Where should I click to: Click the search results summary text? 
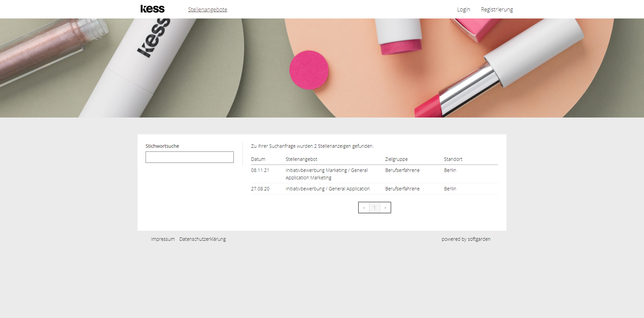[312, 146]
